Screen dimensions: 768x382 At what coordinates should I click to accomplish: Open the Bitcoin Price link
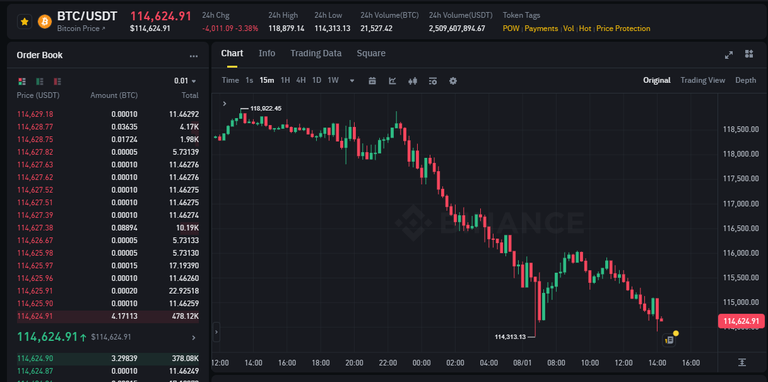[x=81, y=29]
